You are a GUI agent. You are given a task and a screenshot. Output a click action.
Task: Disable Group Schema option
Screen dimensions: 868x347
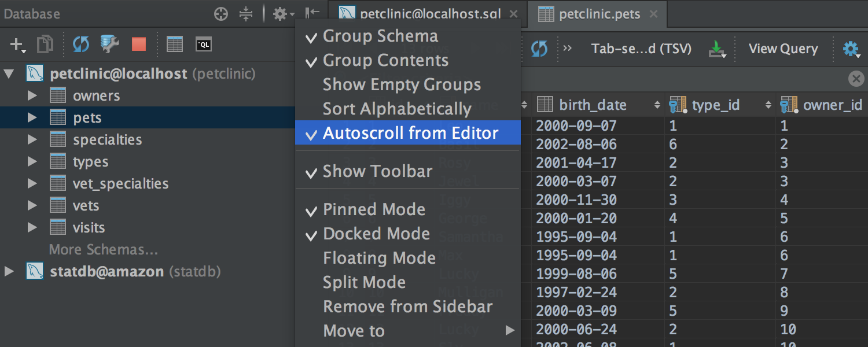380,36
